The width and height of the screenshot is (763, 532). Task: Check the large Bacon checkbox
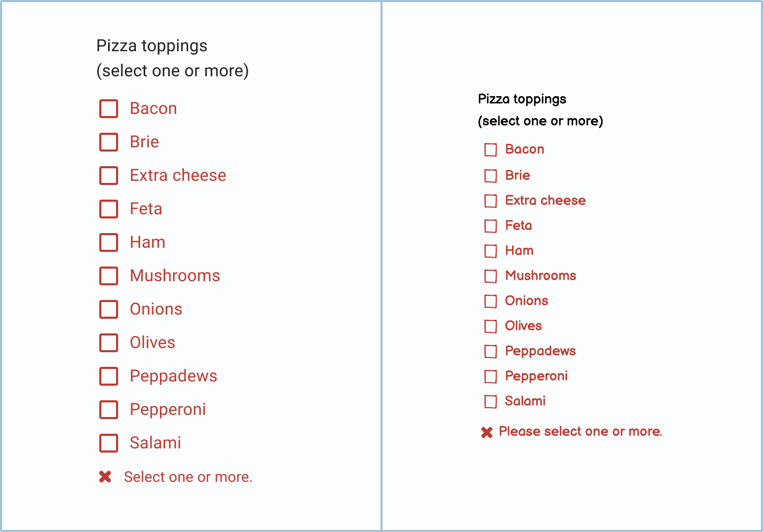tap(109, 109)
